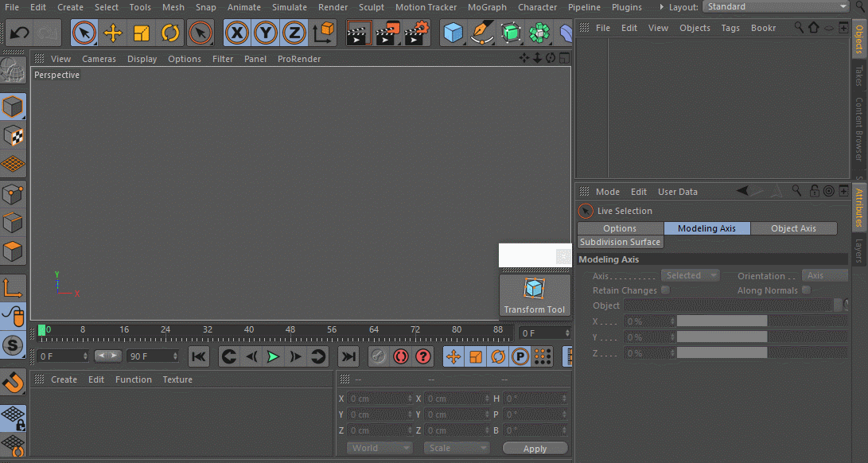Select the Spline Pen tool
Viewport: 868px width, 463px height.
click(482, 33)
